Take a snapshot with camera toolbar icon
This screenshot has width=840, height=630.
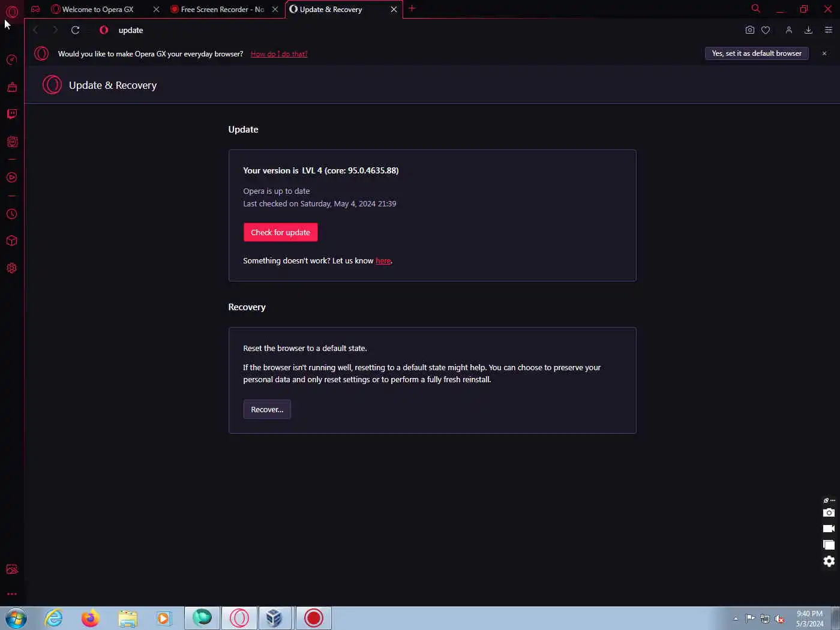[749, 30]
